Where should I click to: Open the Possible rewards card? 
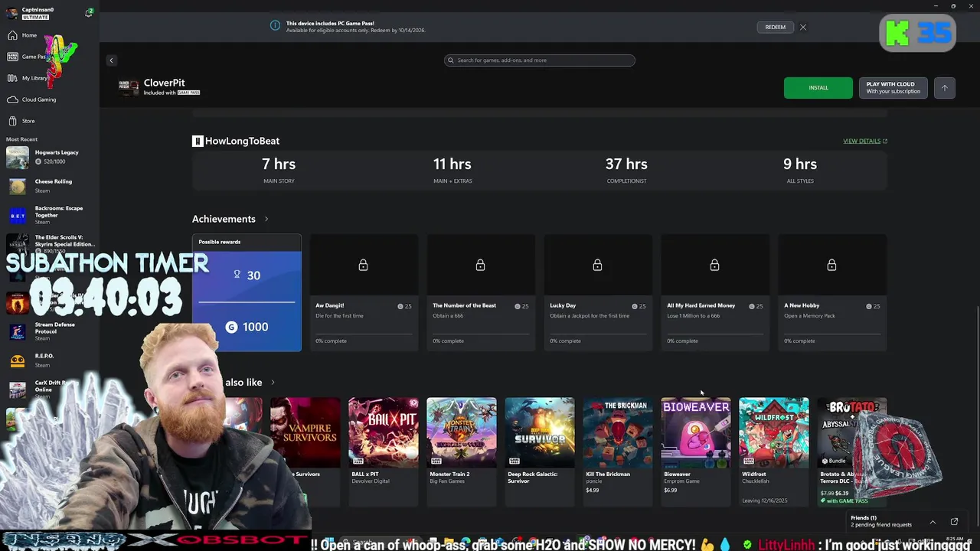pyautogui.click(x=247, y=293)
